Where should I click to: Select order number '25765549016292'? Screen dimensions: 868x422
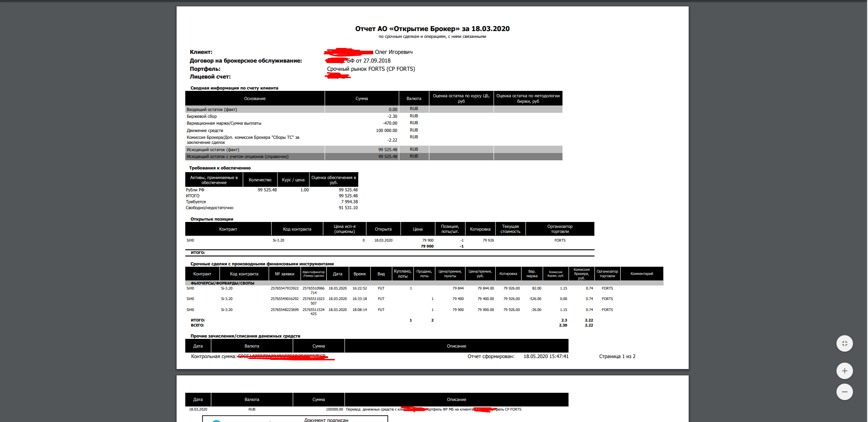point(285,299)
